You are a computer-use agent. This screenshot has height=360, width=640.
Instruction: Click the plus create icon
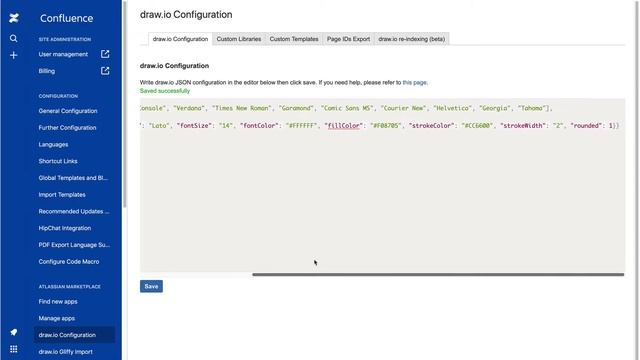click(13, 55)
